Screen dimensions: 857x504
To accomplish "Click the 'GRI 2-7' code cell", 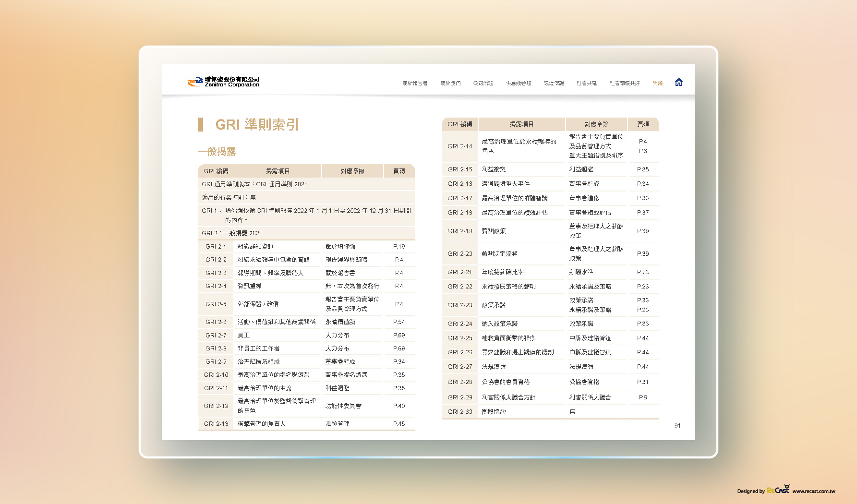I will coord(216,335).
